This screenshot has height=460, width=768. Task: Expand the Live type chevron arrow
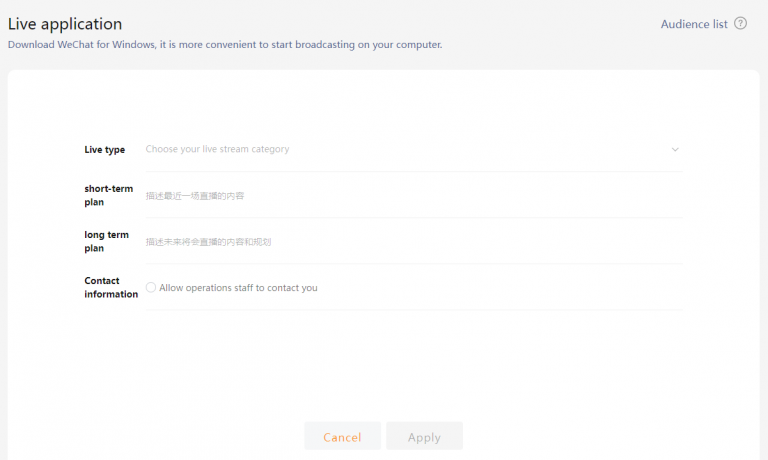tap(675, 149)
